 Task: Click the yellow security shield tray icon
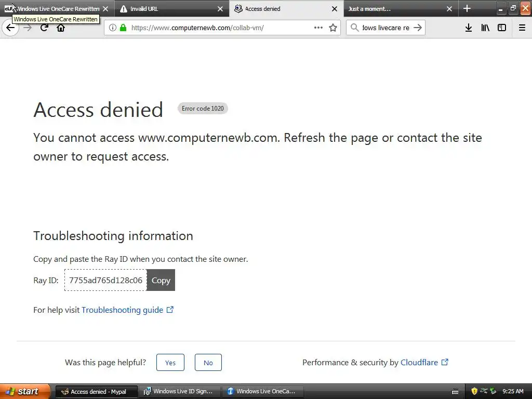click(x=474, y=391)
